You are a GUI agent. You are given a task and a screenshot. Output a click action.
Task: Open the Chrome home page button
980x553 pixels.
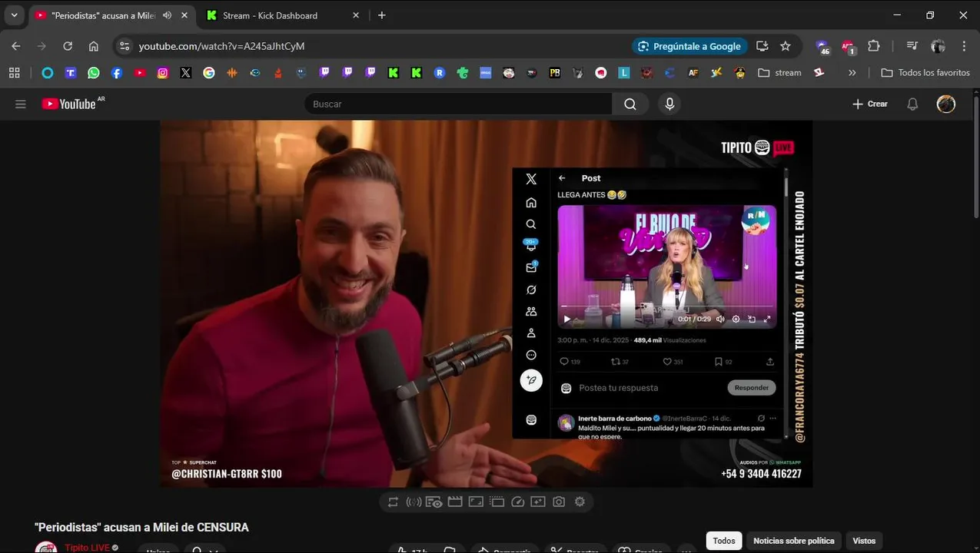click(x=94, y=46)
